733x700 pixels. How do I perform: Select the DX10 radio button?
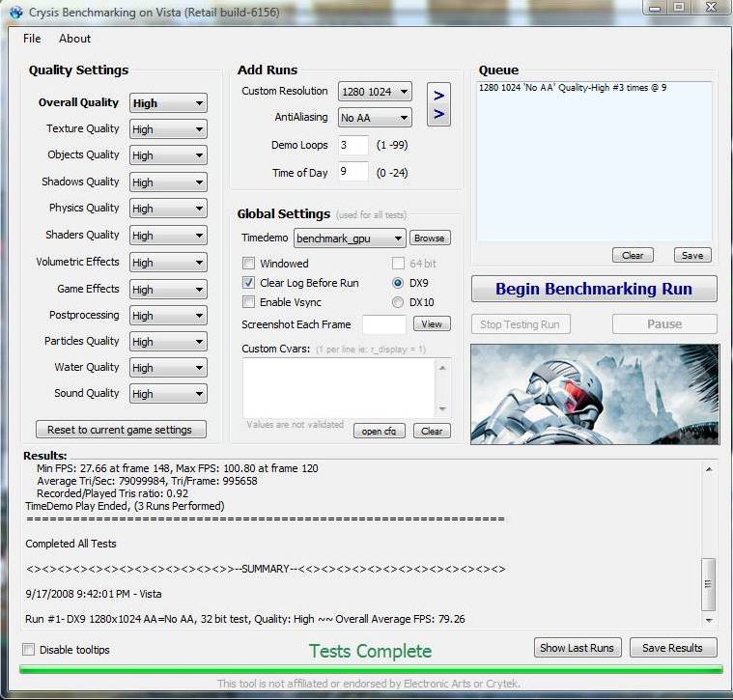(x=398, y=302)
